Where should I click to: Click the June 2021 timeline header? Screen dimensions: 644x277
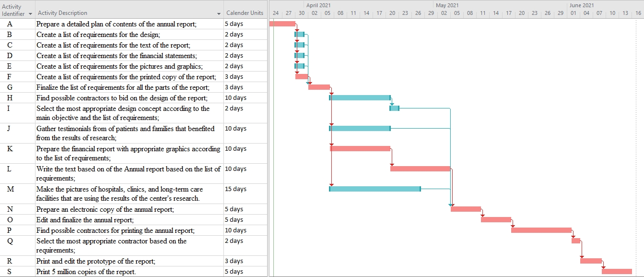pyautogui.click(x=582, y=5)
